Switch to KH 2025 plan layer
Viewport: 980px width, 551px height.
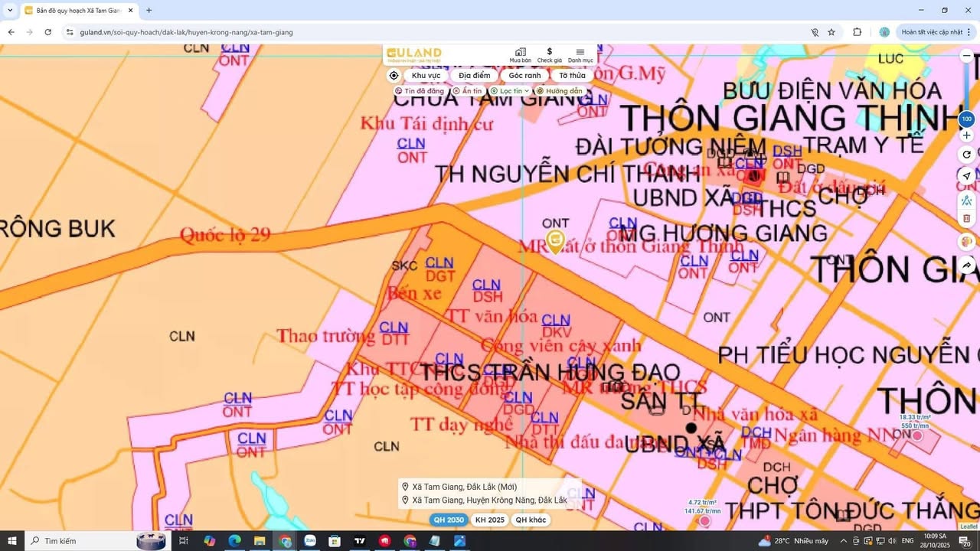pyautogui.click(x=490, y=520)
